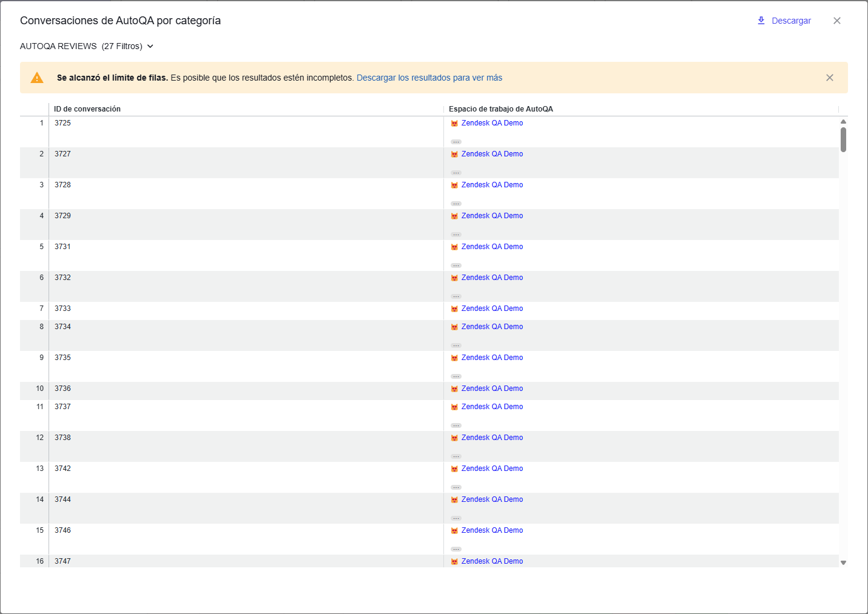Click the orange warning triangle icon
Viewport: 868px width, 614px height.
(x=37, y=78)
